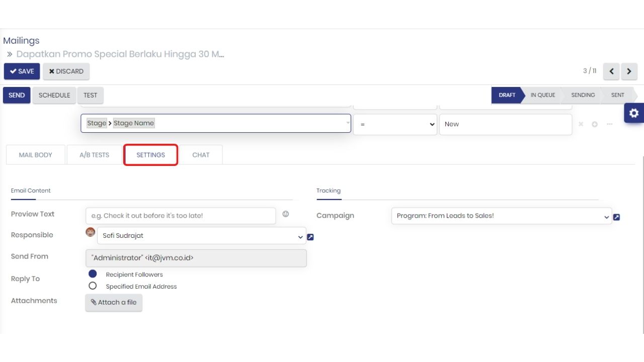
Task: Select the Specified Email Address reply option
Action: 93,286
